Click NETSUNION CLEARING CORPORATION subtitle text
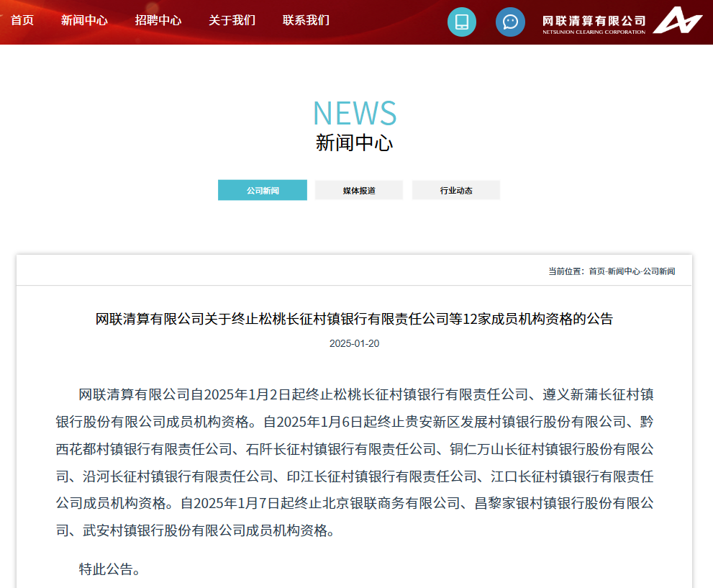Screen dimensions: 713x588 pyautogui.click(x=594, y=32)
